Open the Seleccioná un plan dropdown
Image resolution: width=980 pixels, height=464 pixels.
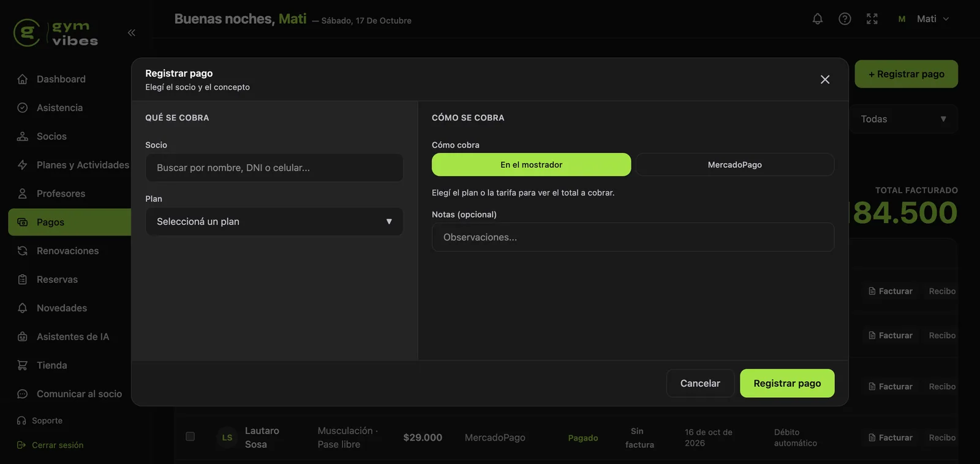coord(274,221)
